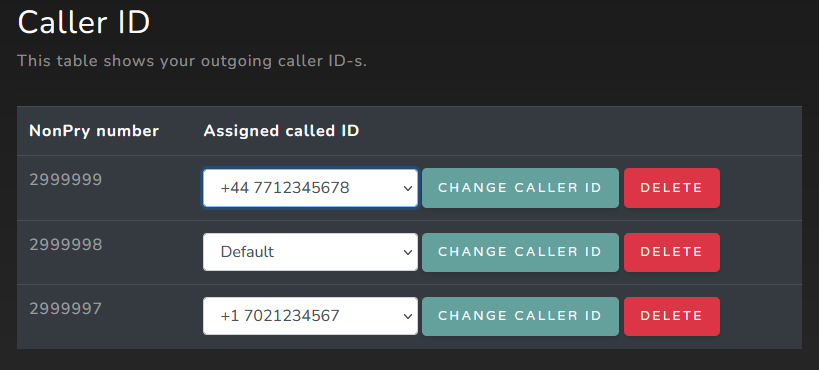The image size is (819, 370).
Task: Click Change Caller ID for number 2999998
Action: [x=520, y=252]
